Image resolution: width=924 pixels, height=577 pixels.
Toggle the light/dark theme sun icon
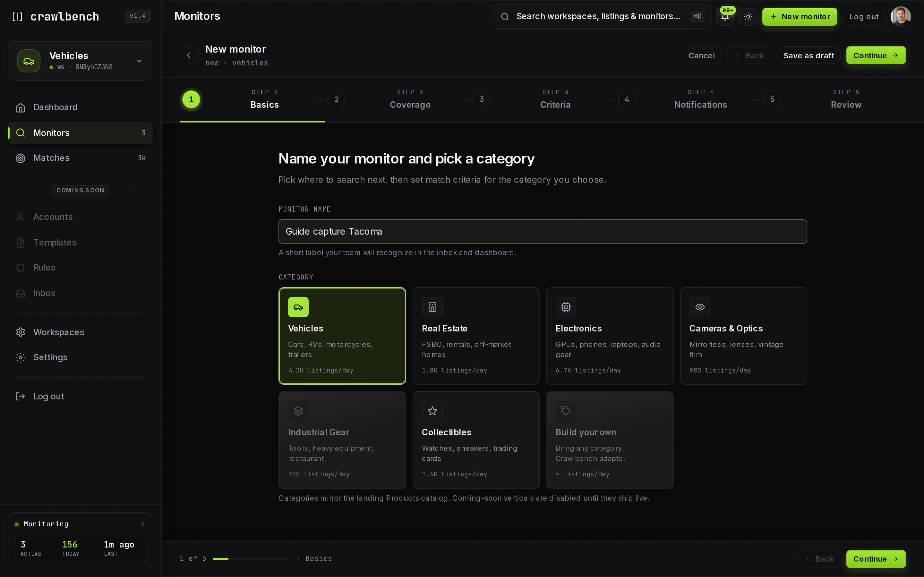[x=748, y=17]
